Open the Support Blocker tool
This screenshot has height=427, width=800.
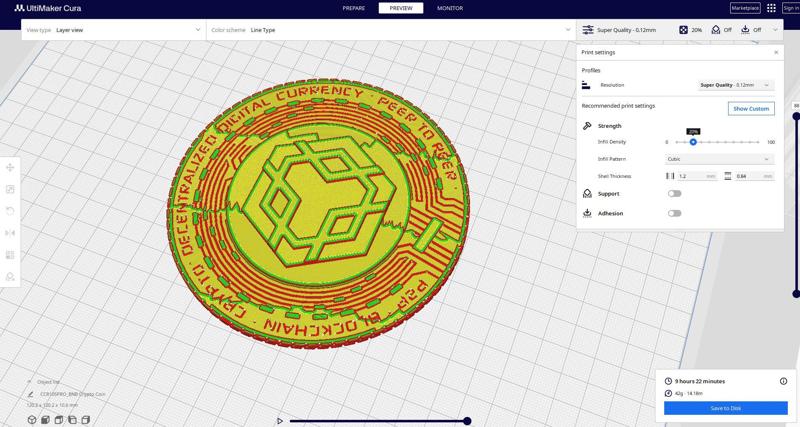click(x=10, y=277)
